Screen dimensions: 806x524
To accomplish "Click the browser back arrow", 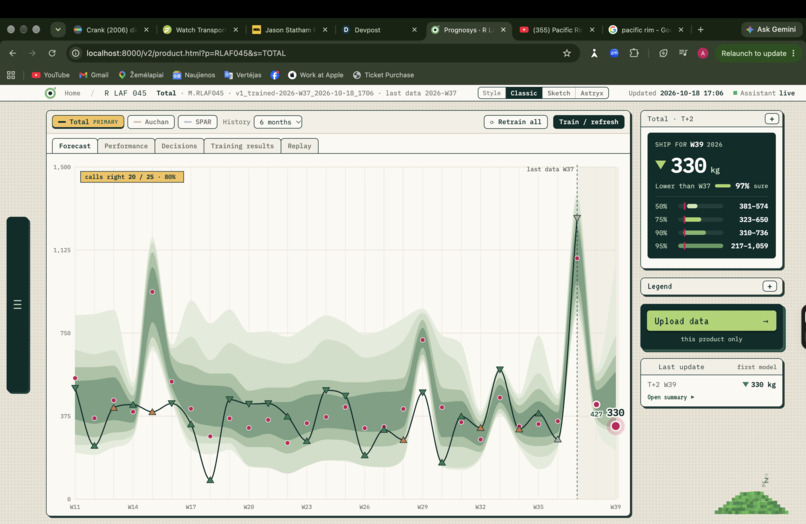I will 13,53.
